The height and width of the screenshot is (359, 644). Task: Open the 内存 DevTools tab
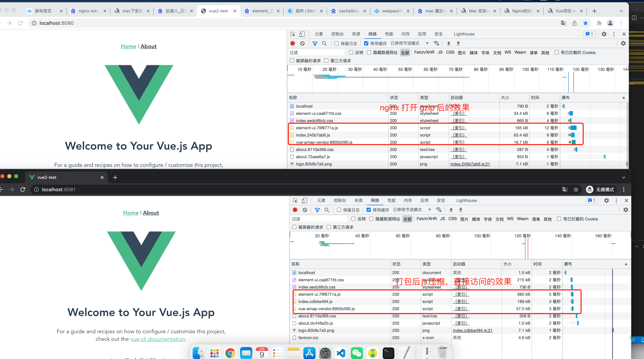tap(406, 34)
